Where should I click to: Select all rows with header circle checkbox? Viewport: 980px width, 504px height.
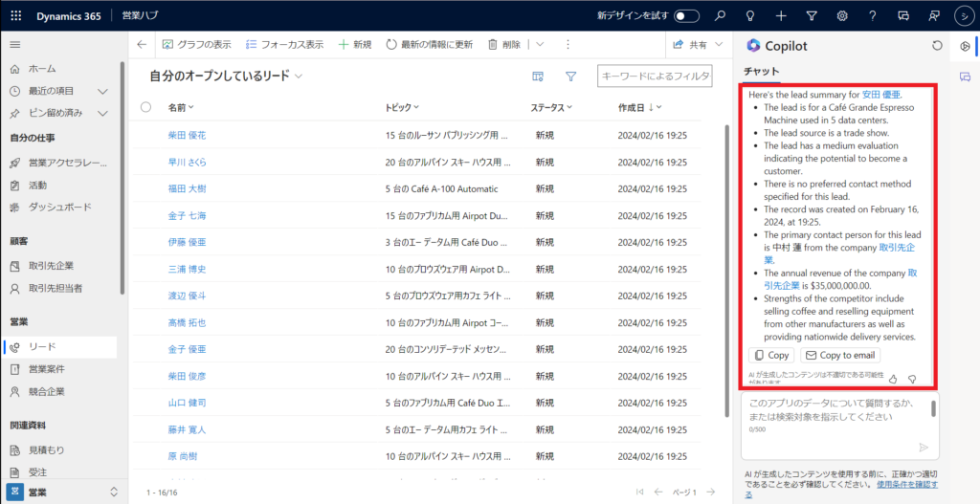[146, 107]
